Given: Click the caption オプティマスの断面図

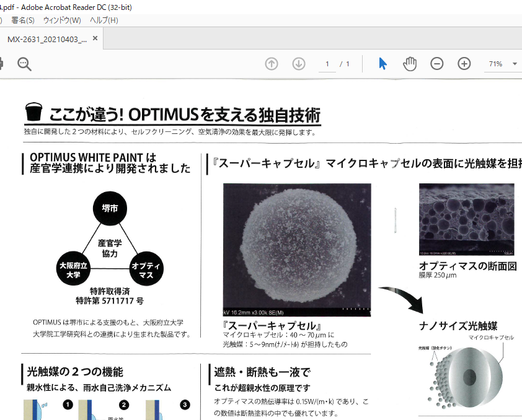Looking at the screenshot, I should coord(467,266).
